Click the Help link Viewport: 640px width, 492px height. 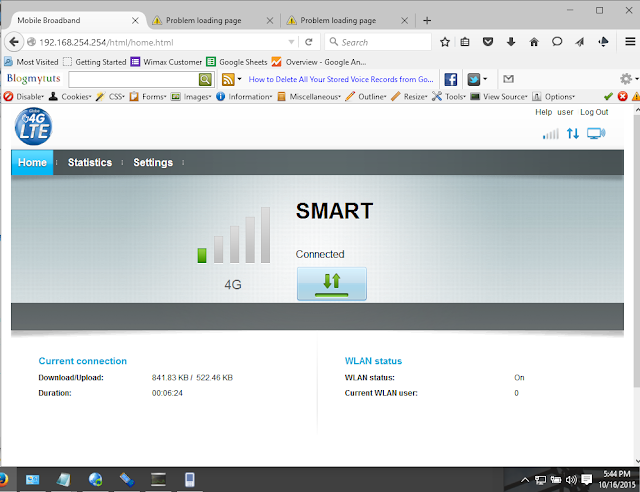point(543,112)
